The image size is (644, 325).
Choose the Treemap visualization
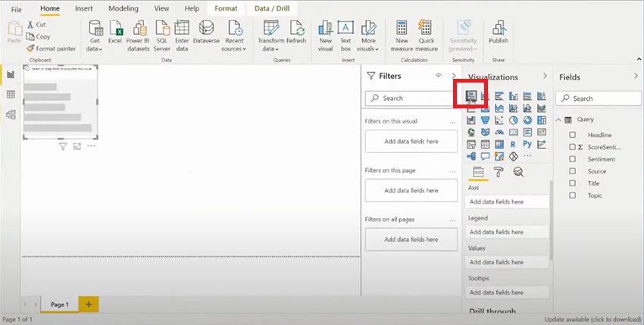pyautogui.click(x=542, y=120)
